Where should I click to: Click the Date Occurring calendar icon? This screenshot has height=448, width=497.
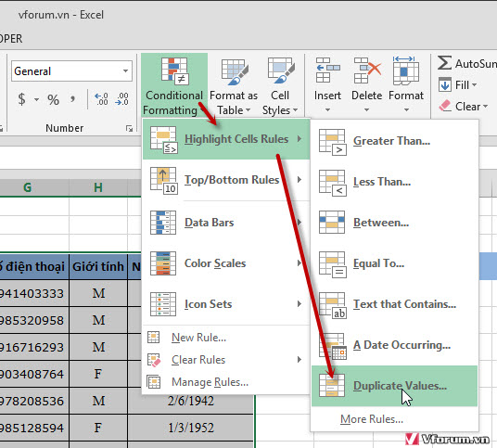(x=332, y=346)
